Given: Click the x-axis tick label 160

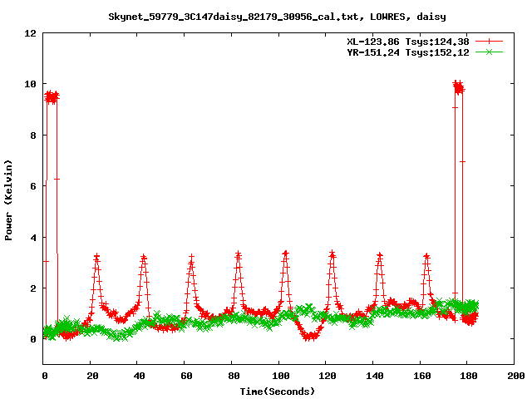Looking at the screenshot, I should [421, 376].
